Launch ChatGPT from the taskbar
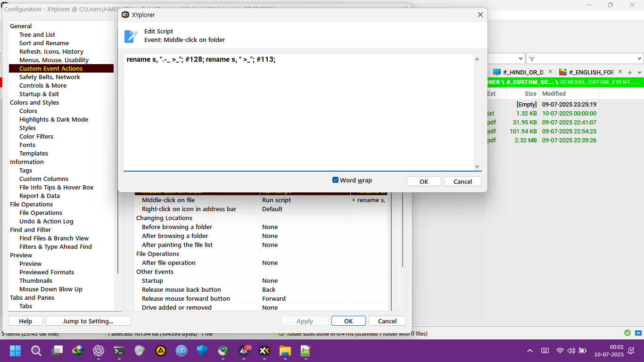644x362 pixels. 99,351
